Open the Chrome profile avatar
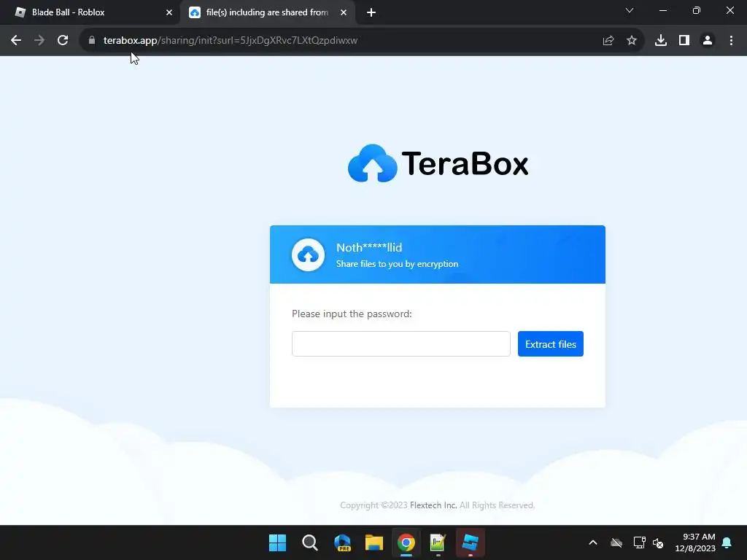 [708, 41]
